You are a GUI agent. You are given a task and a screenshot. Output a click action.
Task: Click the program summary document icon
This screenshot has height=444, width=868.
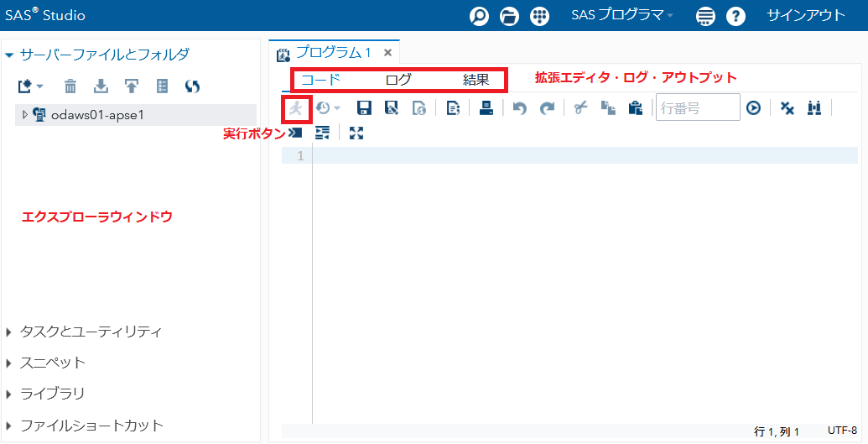454,107
